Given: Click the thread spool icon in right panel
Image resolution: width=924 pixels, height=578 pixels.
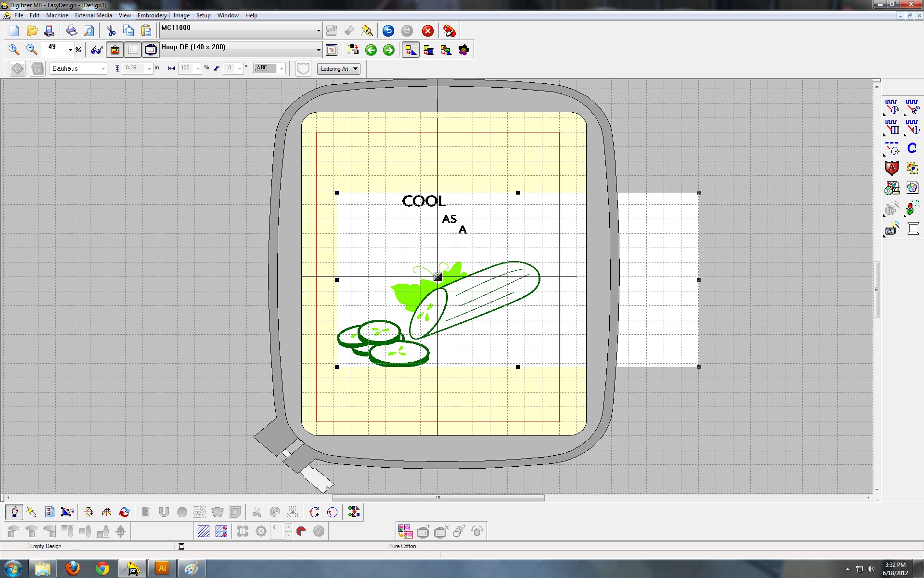Looking at the screenshot, I should point(913,229).
